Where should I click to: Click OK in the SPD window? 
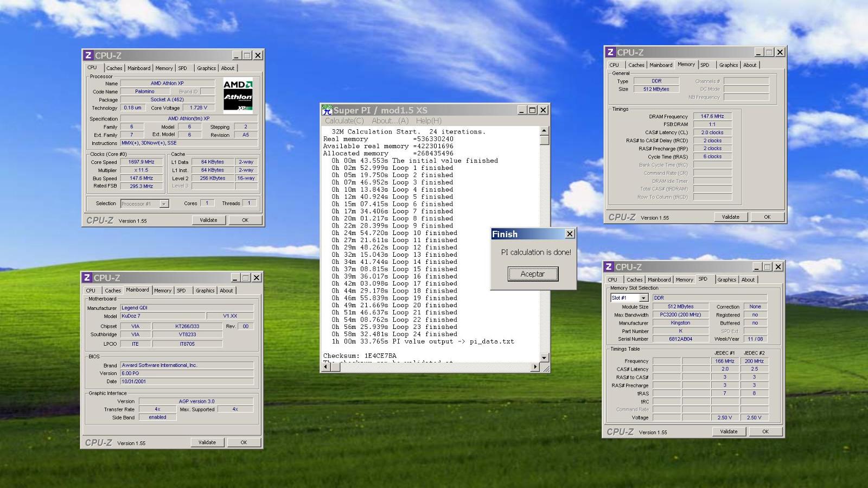point(765,432)
